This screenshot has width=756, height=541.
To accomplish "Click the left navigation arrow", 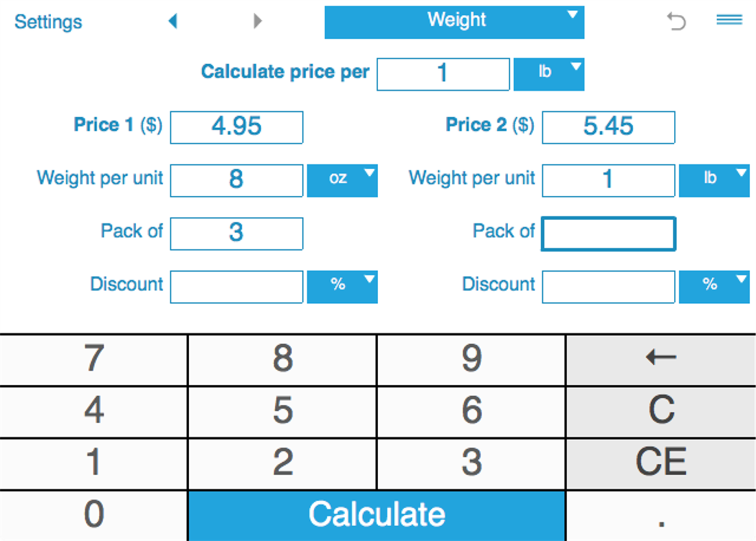I will click(x=173, y=21).
